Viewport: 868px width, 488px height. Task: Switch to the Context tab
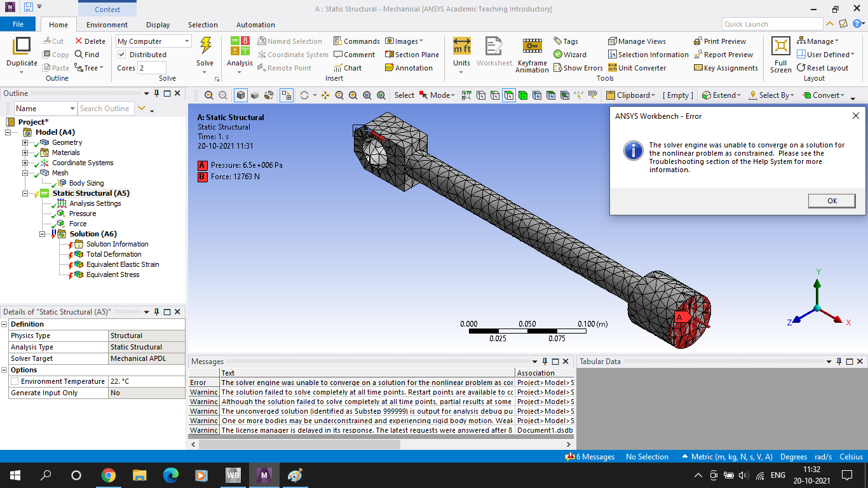pos(107,10)
